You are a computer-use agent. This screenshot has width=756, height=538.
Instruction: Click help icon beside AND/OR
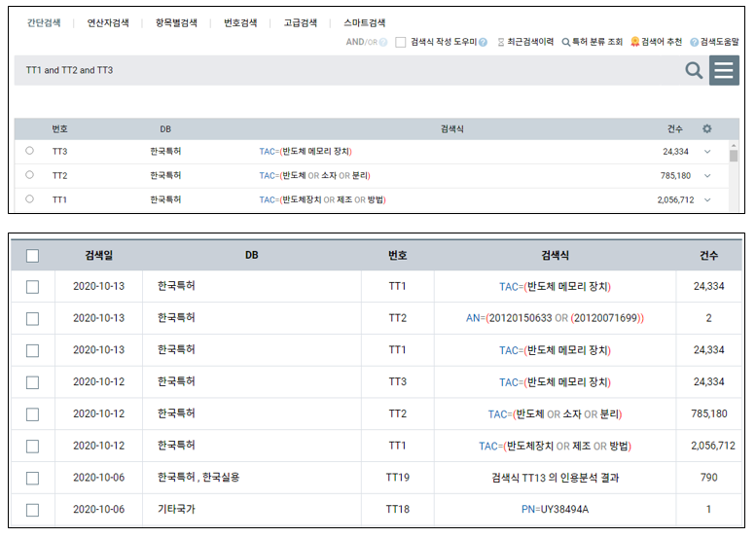(383, 42)
